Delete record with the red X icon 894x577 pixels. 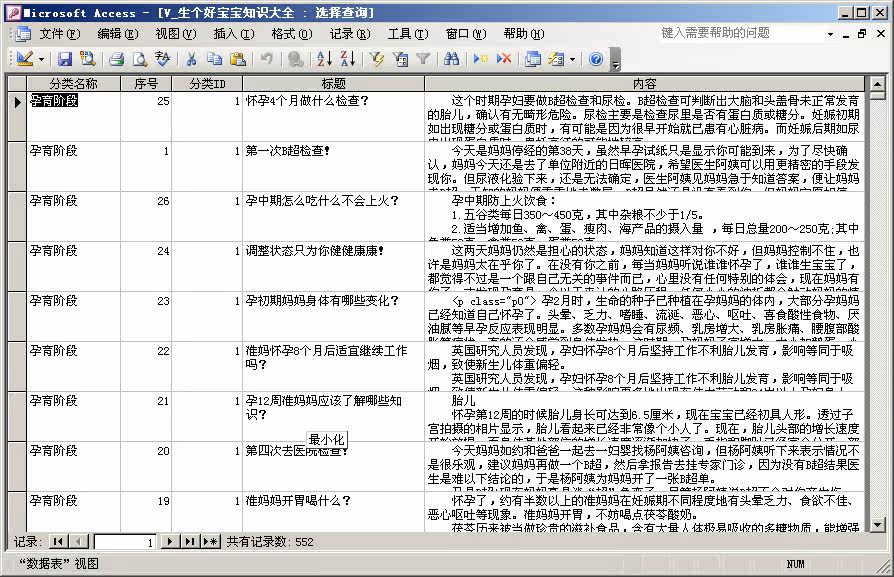[x=504, y=59]
